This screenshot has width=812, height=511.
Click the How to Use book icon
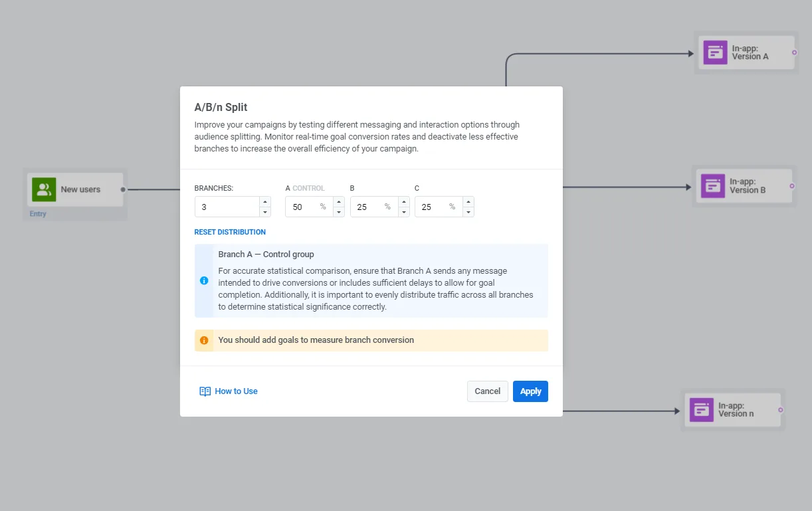205,391
